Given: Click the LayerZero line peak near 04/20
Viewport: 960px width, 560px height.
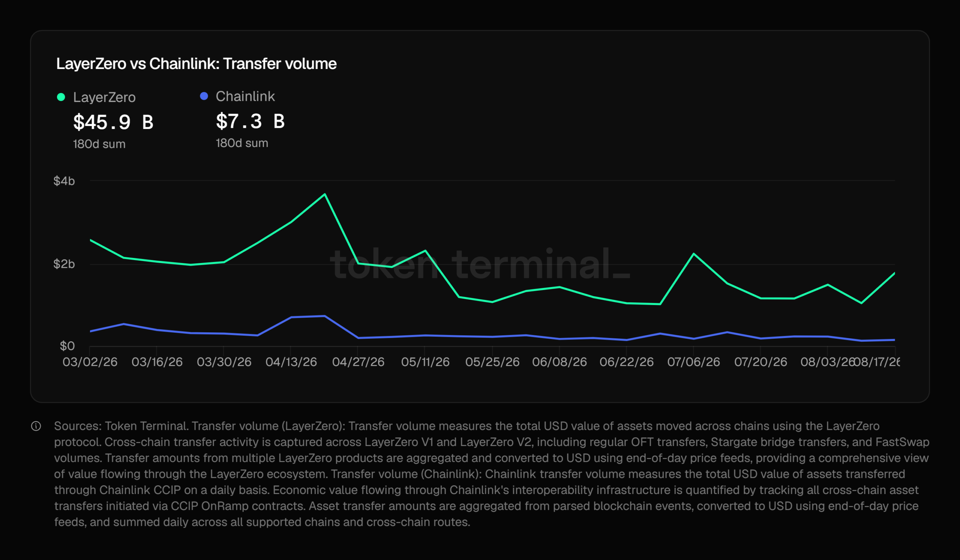Looking at the screenshot, I should 325,194.
